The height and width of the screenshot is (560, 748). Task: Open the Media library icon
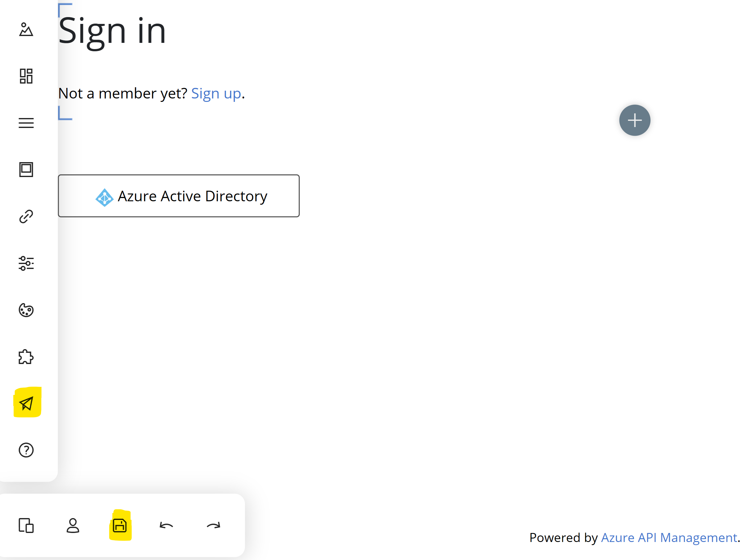click(x=26, y=30)
